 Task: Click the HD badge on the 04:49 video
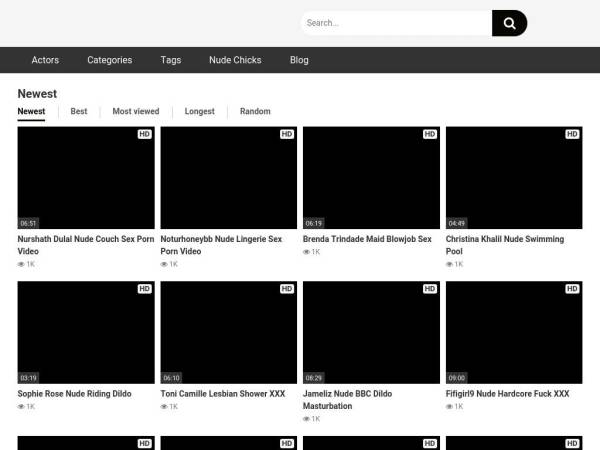[x=572, y=134]
